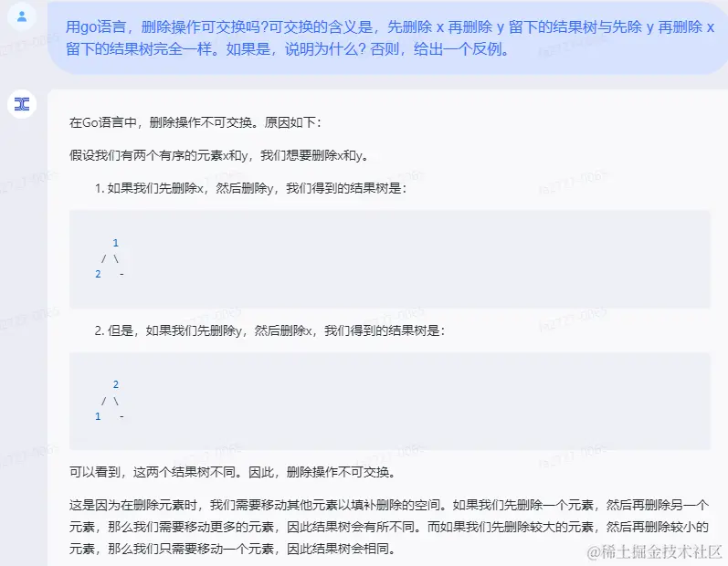Click the paragraph starting "这是因为在删除元素时"
The image size is (728, 566).
[x=389, y=527]
